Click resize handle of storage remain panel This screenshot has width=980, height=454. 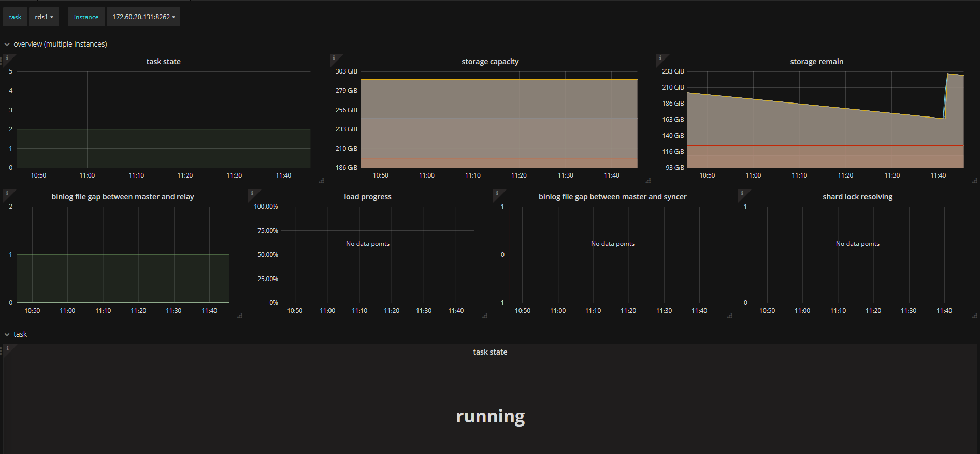[974, 181]
